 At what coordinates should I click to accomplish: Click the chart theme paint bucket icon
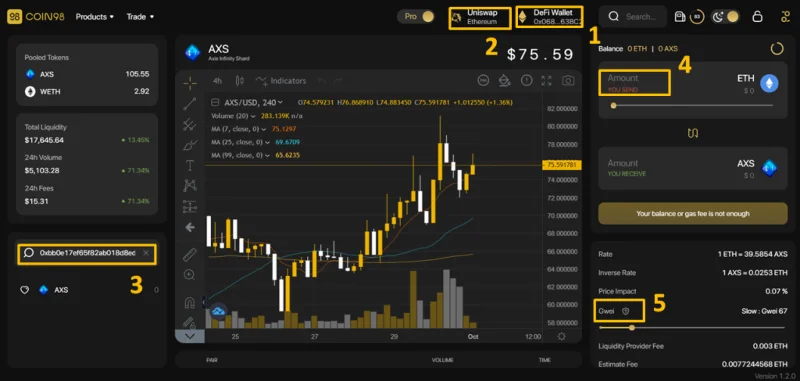505,80
